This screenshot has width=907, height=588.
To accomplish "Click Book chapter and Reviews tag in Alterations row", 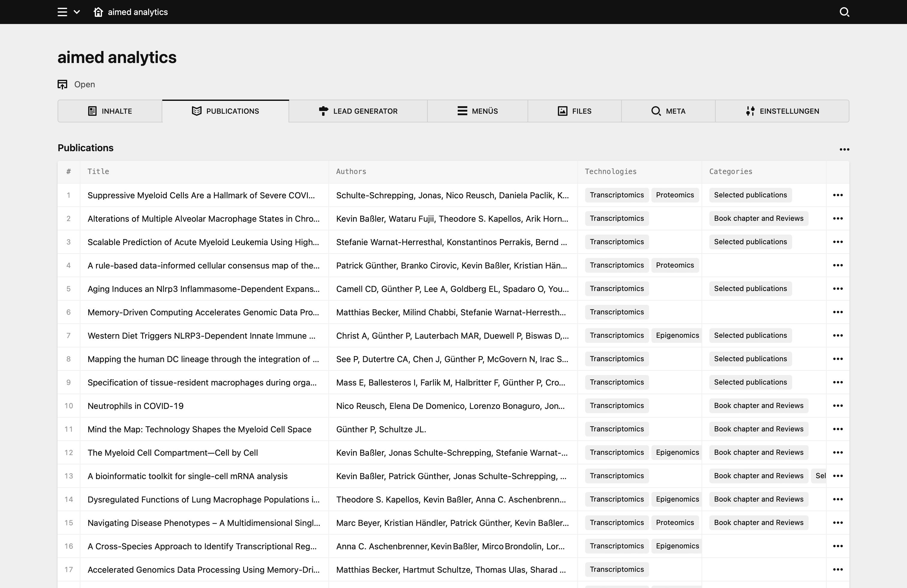I will click(x=758, y=218).
